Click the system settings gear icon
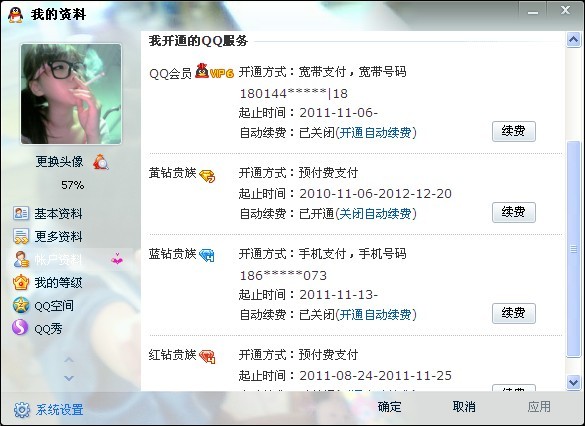 22,410
